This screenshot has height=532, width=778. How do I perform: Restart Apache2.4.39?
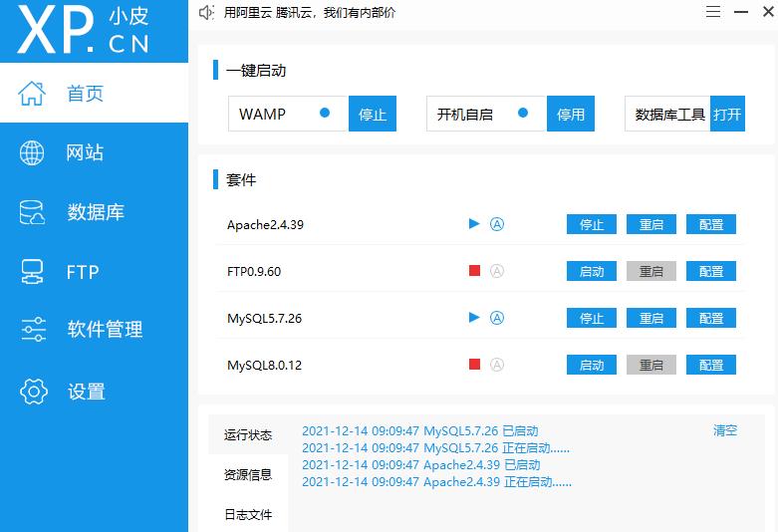pos(650,224)
